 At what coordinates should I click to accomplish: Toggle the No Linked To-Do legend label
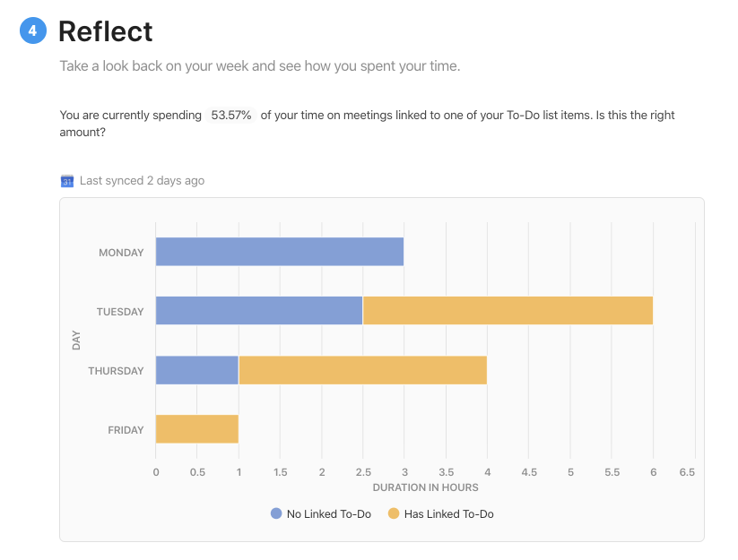tap(328, 514)
